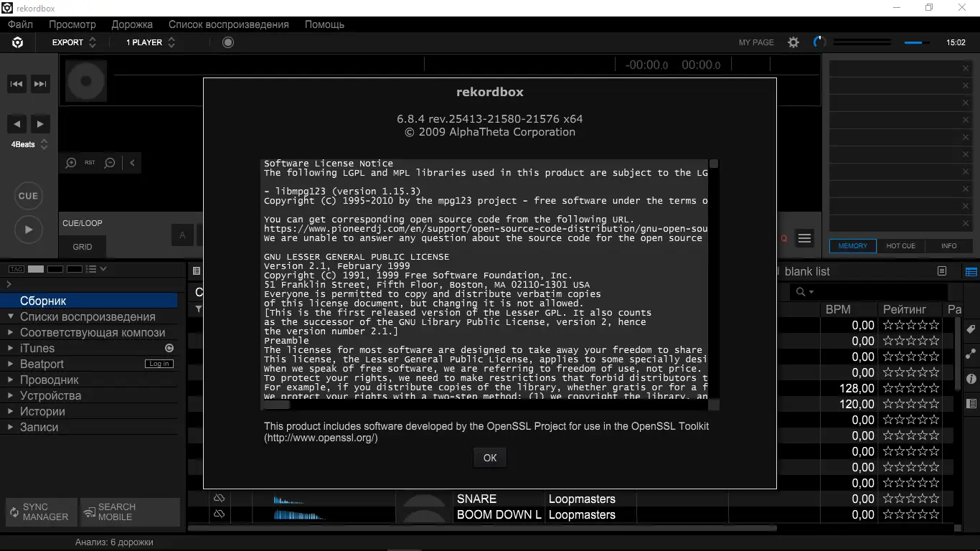Click the TAG filter icon
Viewport: 980px width, 551px height.
16,269
